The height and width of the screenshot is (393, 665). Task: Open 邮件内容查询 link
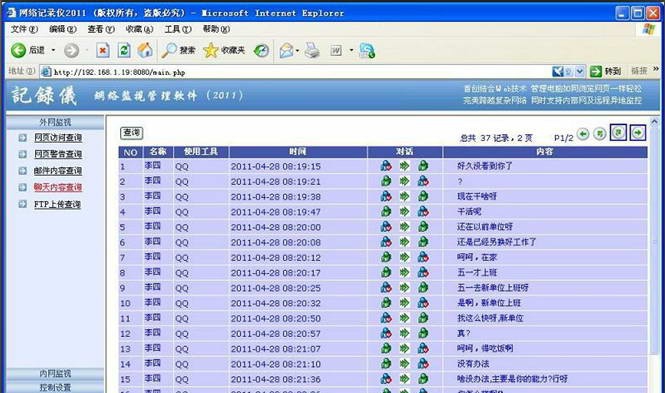(x=58, y=171)
